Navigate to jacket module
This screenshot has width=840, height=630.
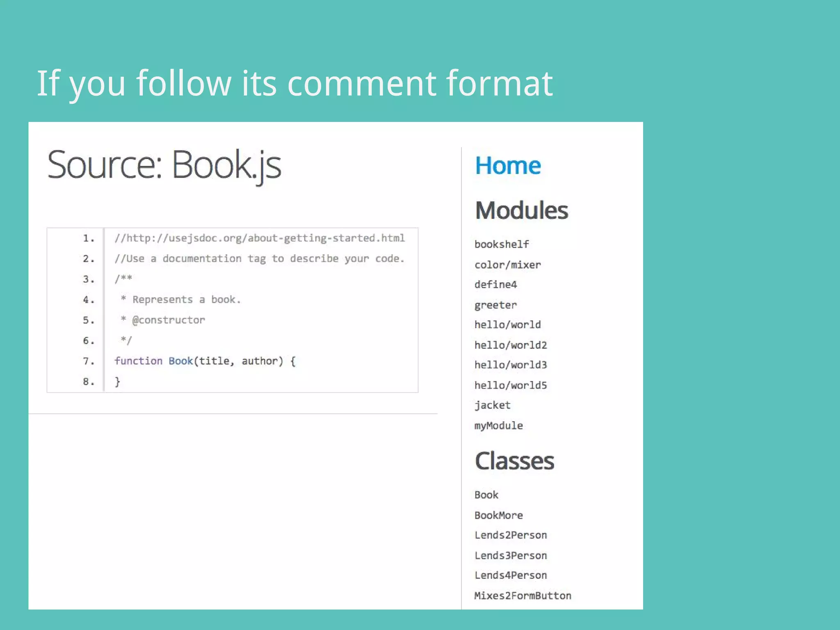[x=493, y=405]
